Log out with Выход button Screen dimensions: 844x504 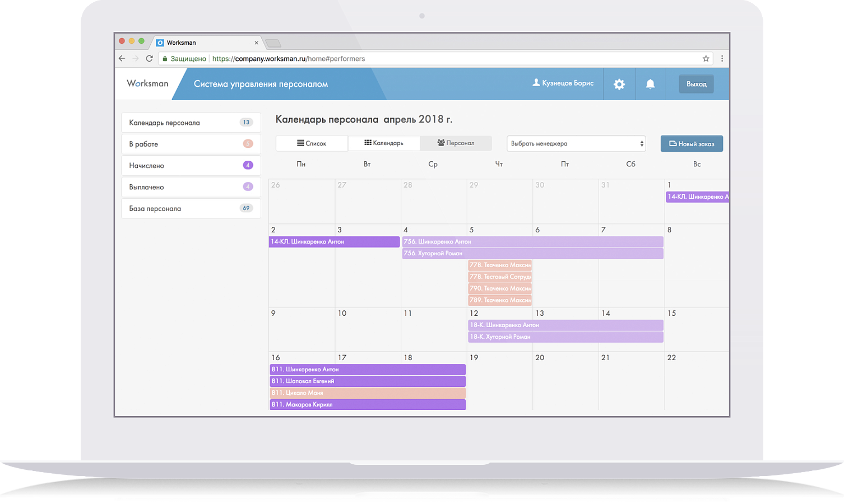pos(697,84)
